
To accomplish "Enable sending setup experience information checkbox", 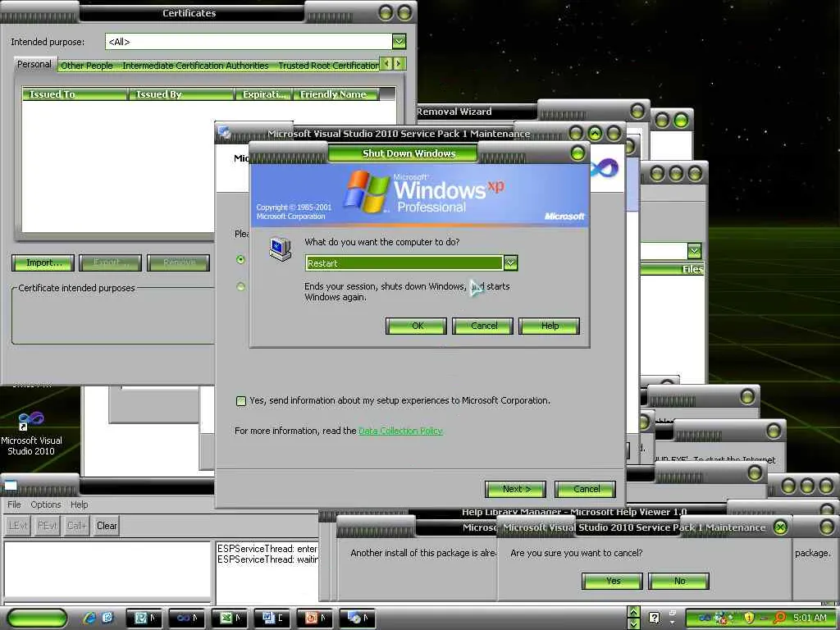I will tap(241, 400).
